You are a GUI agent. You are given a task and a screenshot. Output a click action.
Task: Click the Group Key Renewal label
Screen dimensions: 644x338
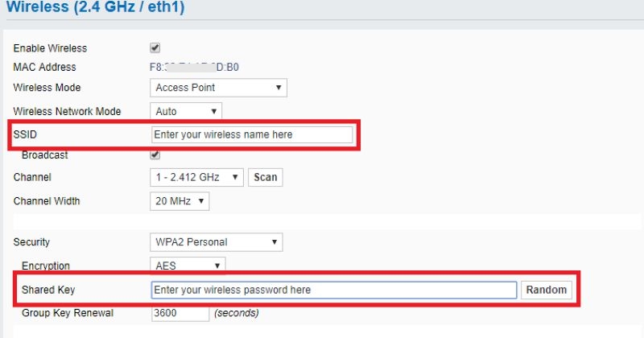coord(68,312)
